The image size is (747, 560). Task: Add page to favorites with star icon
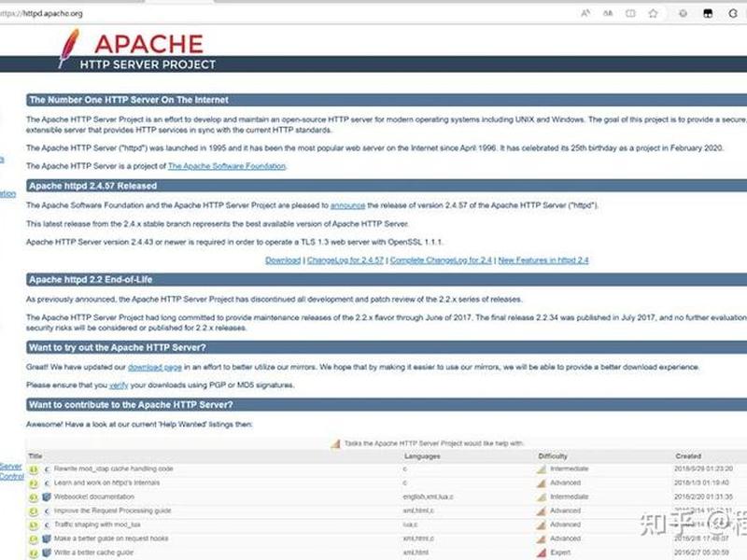653,13
